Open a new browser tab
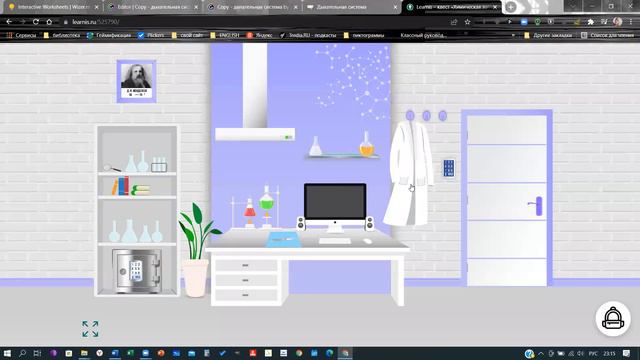 pos(511,7)
